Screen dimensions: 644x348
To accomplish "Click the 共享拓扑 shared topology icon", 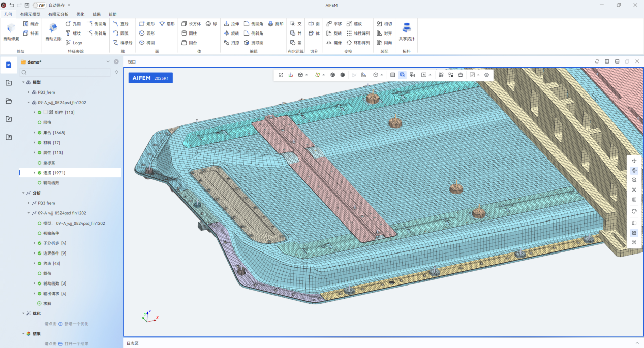I will (407, 28).
